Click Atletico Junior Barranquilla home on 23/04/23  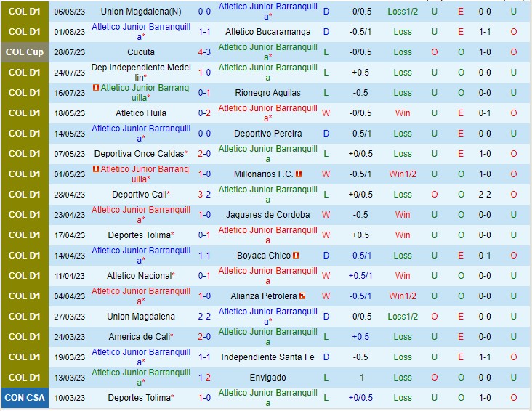tap(141, 215)
